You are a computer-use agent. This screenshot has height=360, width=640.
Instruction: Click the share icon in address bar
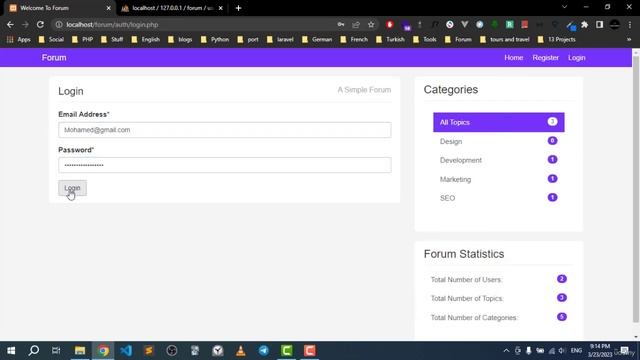tap(356, 24)
